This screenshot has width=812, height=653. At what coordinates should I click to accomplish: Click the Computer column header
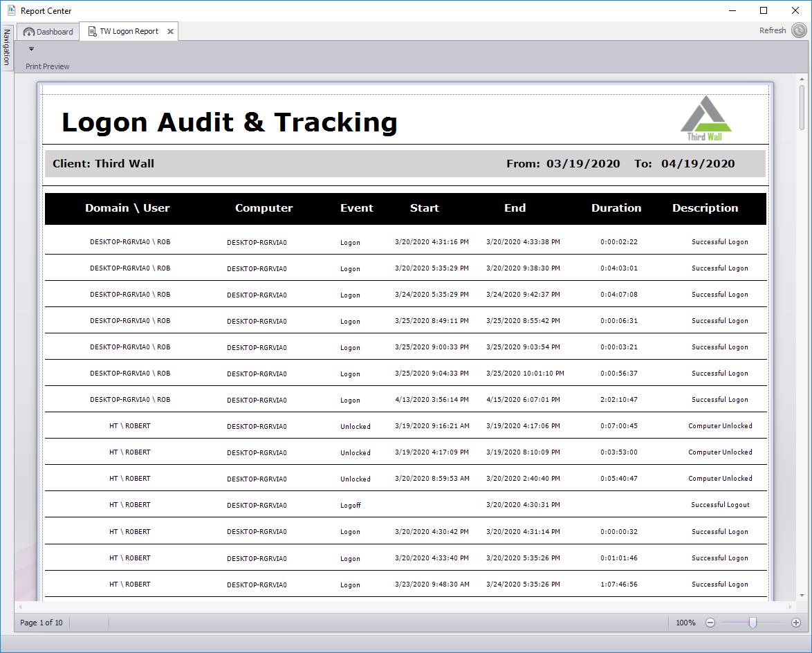(x=264, y=208)
